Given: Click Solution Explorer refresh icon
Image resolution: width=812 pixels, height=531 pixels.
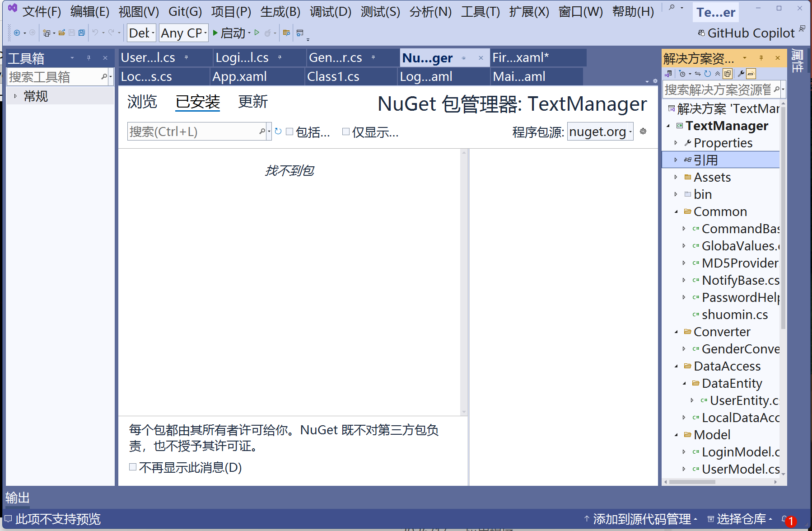Looking at the screenshot, I should [x=708, y=74].
